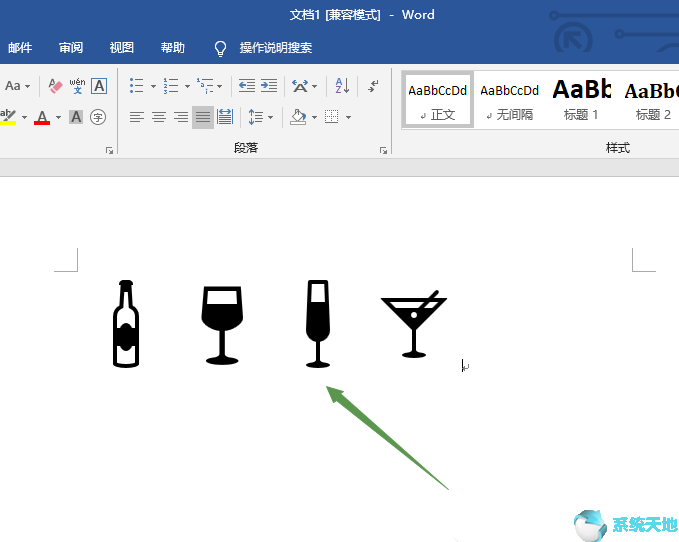Open the 视图 (View) tab
This screenshot has height=542, width=679.
click(x=122, y=48)
